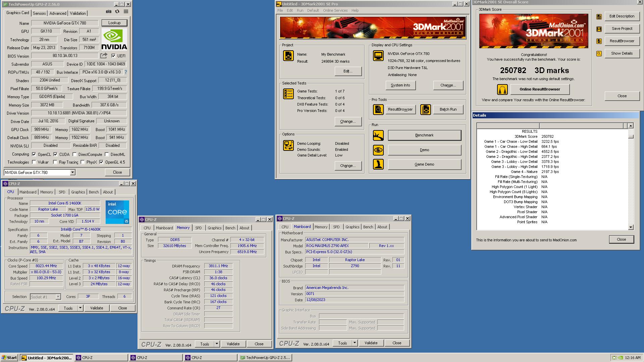
Task: Click the Start button on taskbar
Action: pos(9,358)
